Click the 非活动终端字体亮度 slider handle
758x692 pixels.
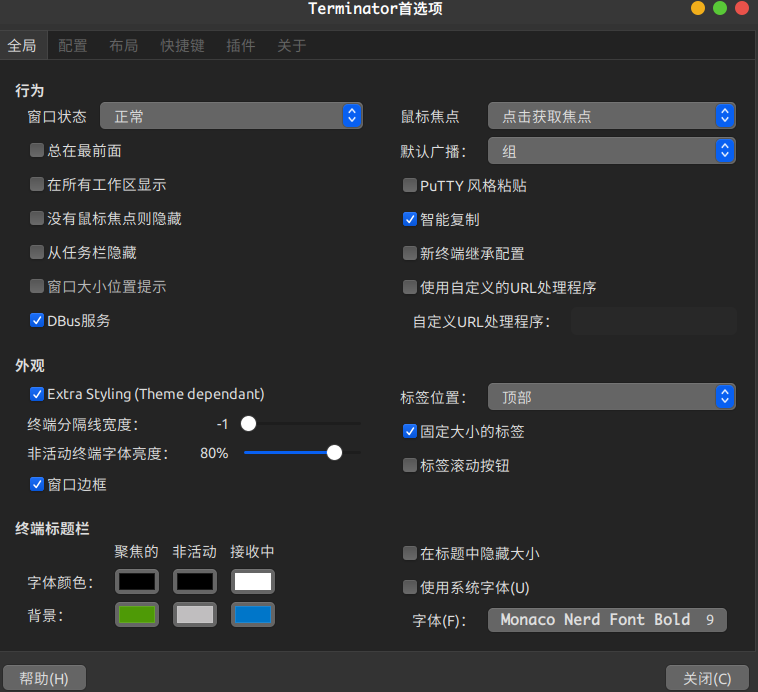pos(335,453)
